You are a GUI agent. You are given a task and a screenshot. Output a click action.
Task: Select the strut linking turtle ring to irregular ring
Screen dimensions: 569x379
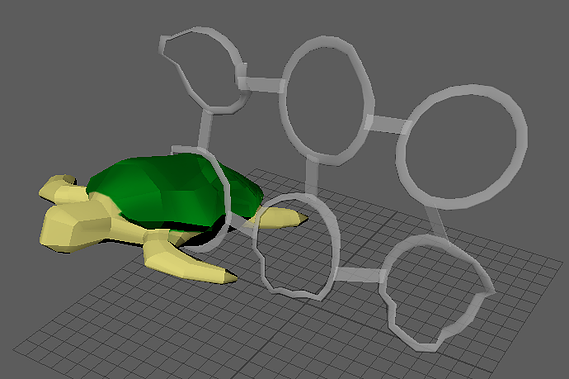click(x=205, y=129)
